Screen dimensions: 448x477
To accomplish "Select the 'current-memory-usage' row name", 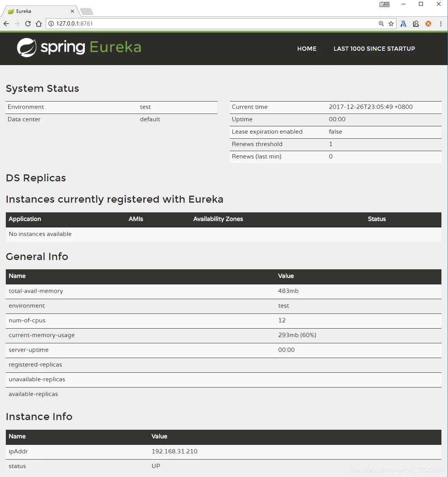I will click(x=42, y=335).
